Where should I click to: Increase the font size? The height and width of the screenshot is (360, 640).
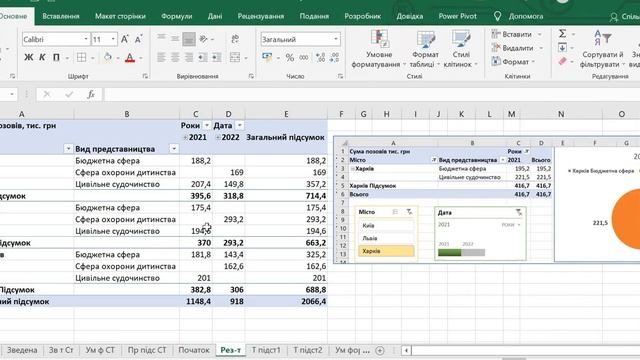125,39
